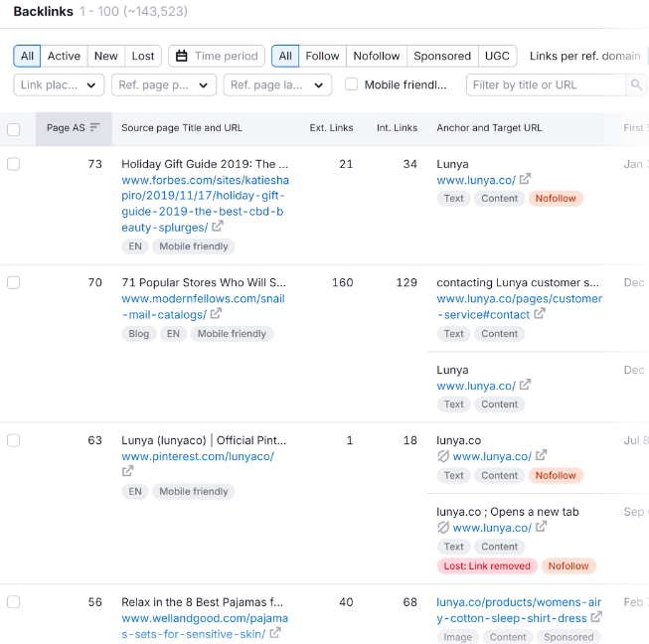Click the calendar icon in Time period
649x644 pixels.
click(182, 57)
